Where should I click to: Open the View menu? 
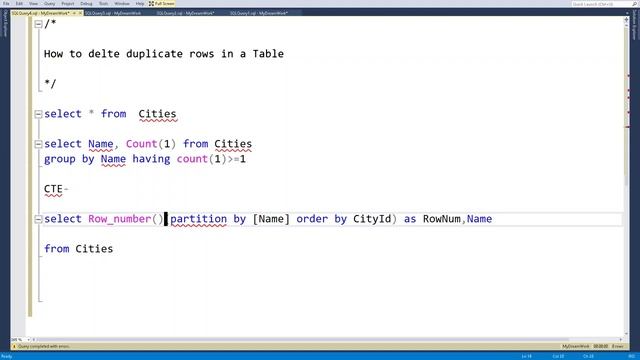point(33,4)
